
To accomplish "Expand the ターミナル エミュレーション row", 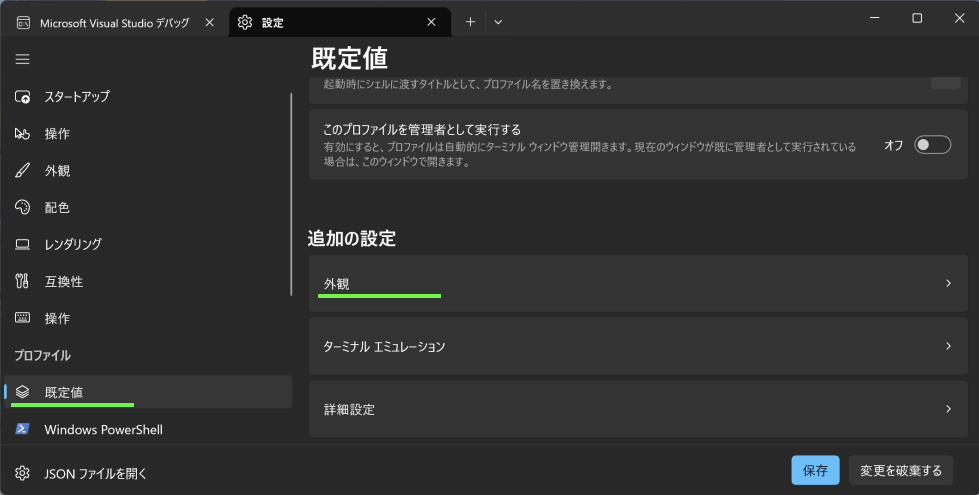I will pyautogui.click(x=638, y=346).
